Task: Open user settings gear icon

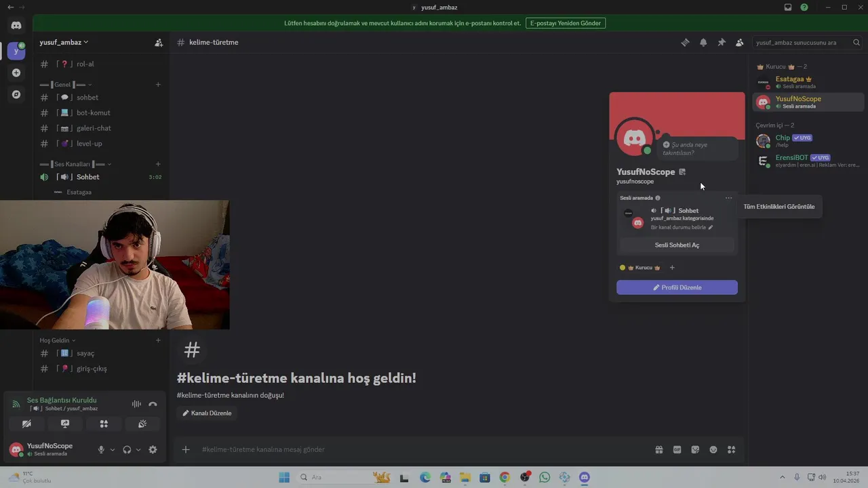Action: (153, 449)
